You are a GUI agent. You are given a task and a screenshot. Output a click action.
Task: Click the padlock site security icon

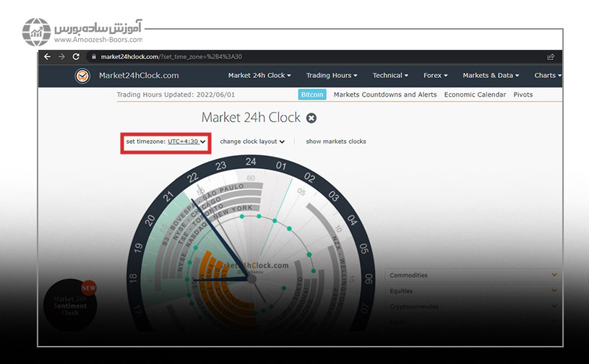click(x=93, y=56)
